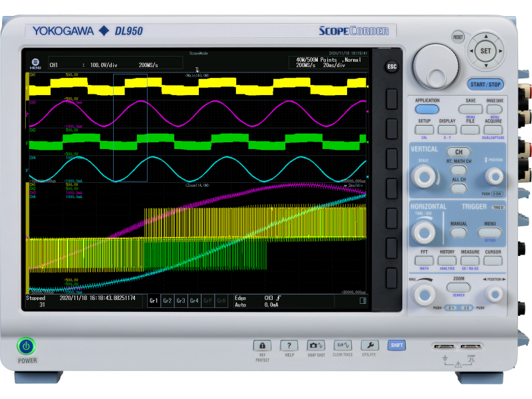Screen dimensions: 532x399
Task: Open the CURSOR key
Action: (x=493, y=261)
